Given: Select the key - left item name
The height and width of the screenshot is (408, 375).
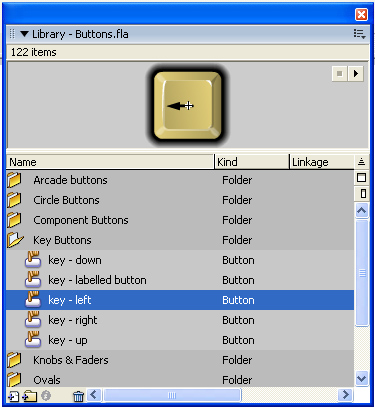Looking at the screenshot, I should pos(70,300).
